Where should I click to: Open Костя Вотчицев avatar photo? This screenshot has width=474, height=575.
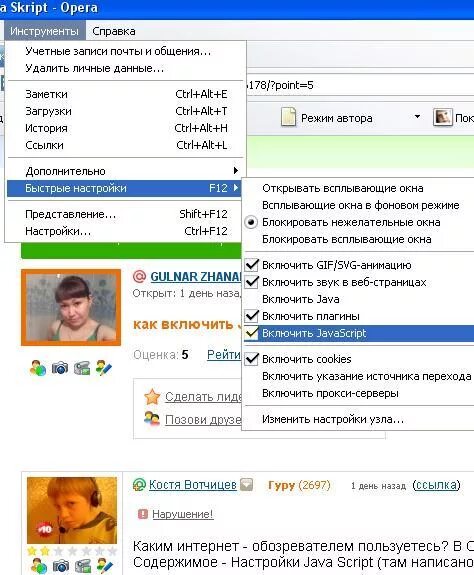72,510
